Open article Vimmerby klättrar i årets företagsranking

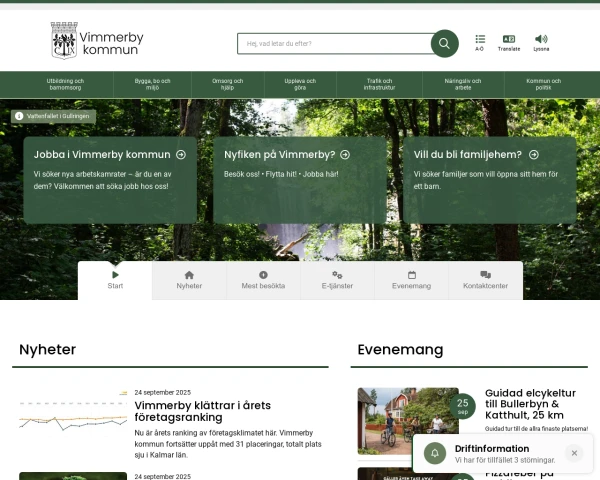point(203,411)
